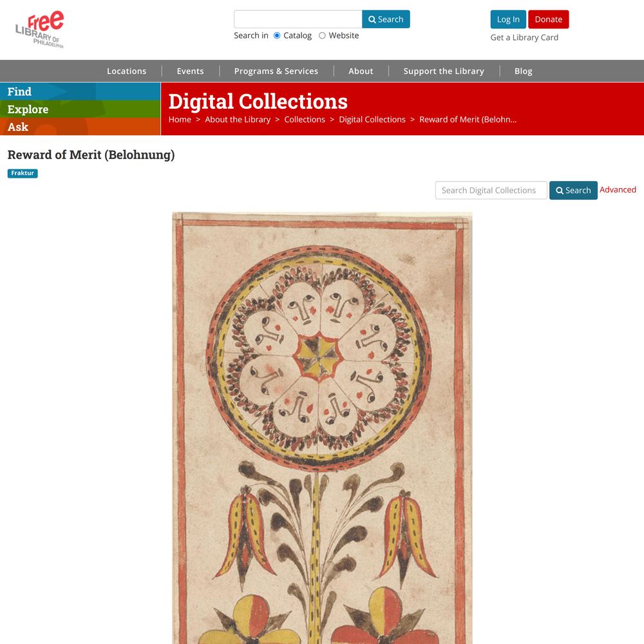This screenshot has width=644, height=644.
Task: Select the Website radio button
Action: [x=323, y=35]
